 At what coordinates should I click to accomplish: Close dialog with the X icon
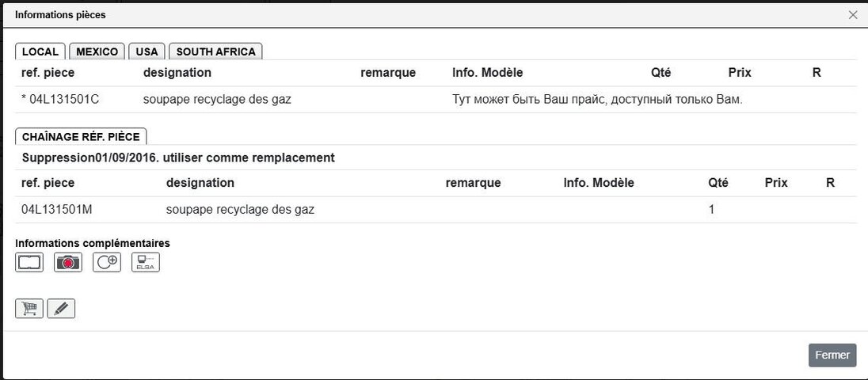point(853,15)
